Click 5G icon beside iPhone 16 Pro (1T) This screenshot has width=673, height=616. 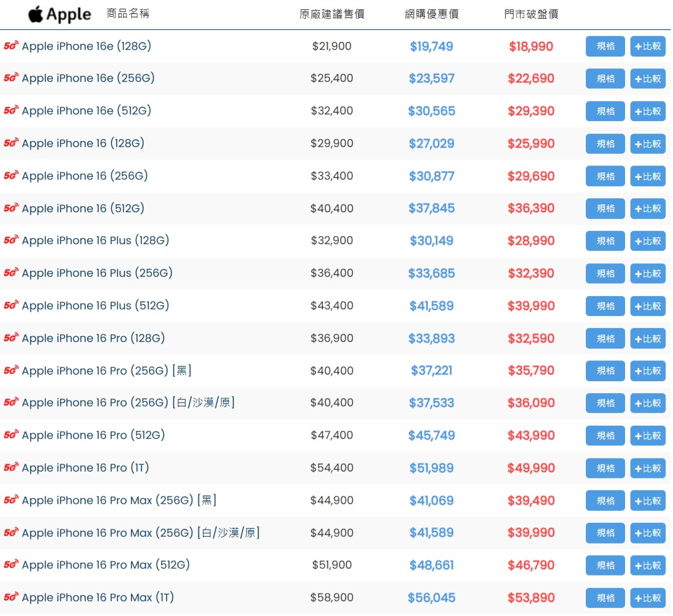(x=11, y=467)
